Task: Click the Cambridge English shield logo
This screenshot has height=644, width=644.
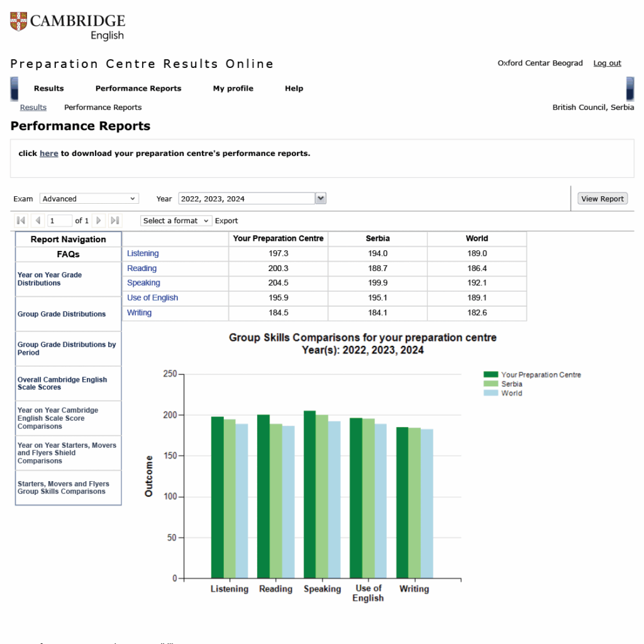Action: 18,21
